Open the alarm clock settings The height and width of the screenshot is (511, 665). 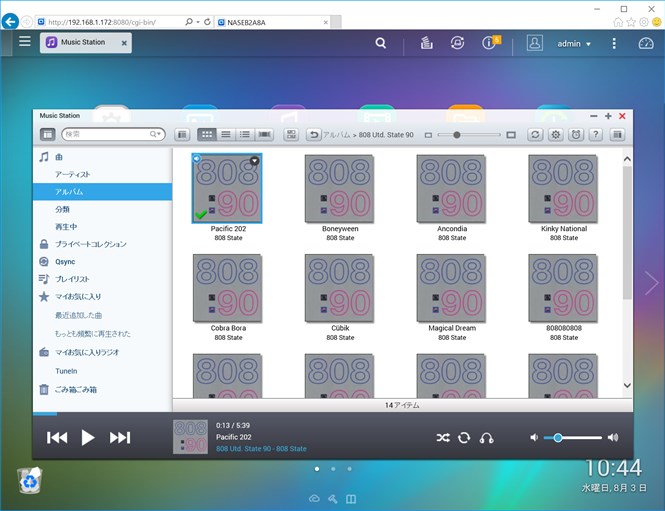pos(576,134)
